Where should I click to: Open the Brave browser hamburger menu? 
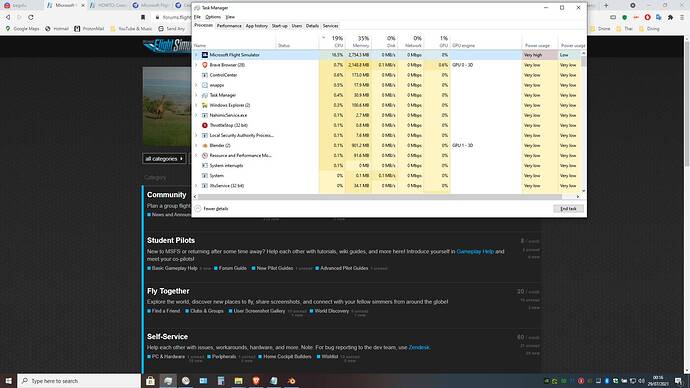pos(682,17)
